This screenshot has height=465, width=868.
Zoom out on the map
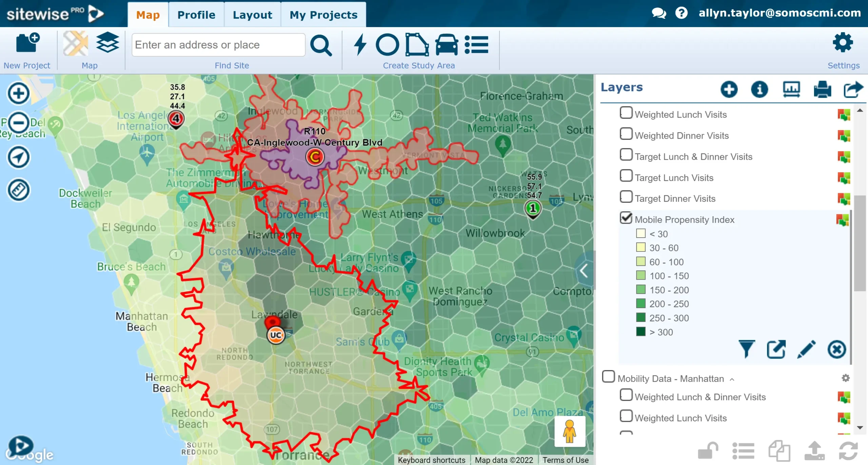click(18, 122)
